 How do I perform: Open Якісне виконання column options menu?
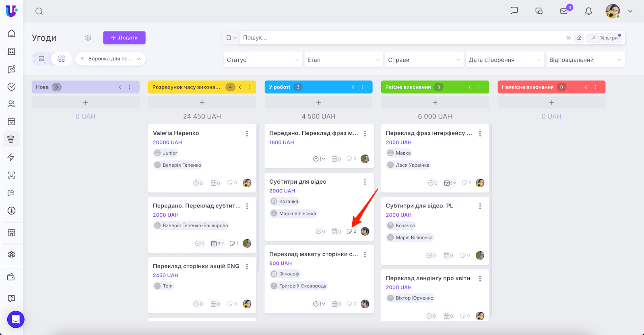479,87
